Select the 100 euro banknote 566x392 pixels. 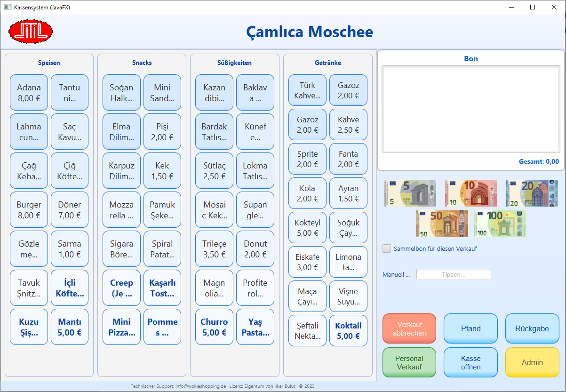[500, 224]
